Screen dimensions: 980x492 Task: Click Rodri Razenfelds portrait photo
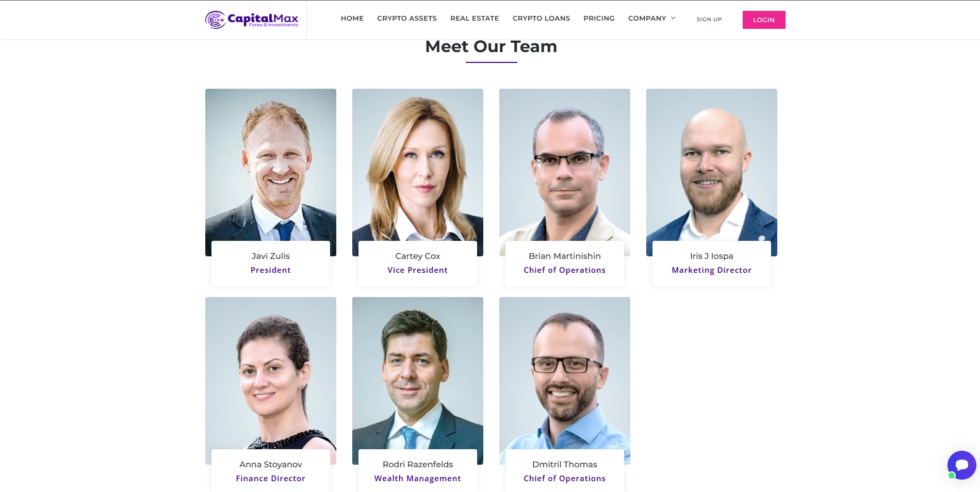[418, 373]
